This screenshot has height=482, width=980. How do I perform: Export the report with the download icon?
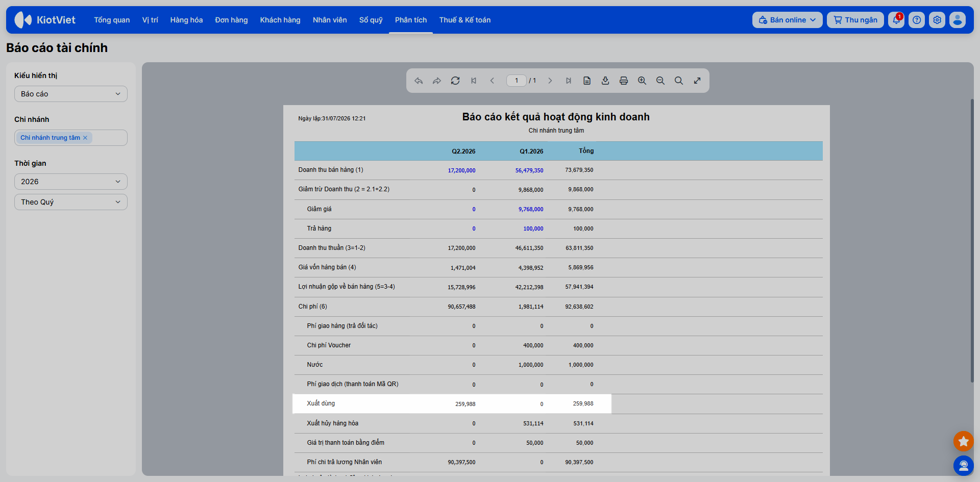click(x=605, y=81)
